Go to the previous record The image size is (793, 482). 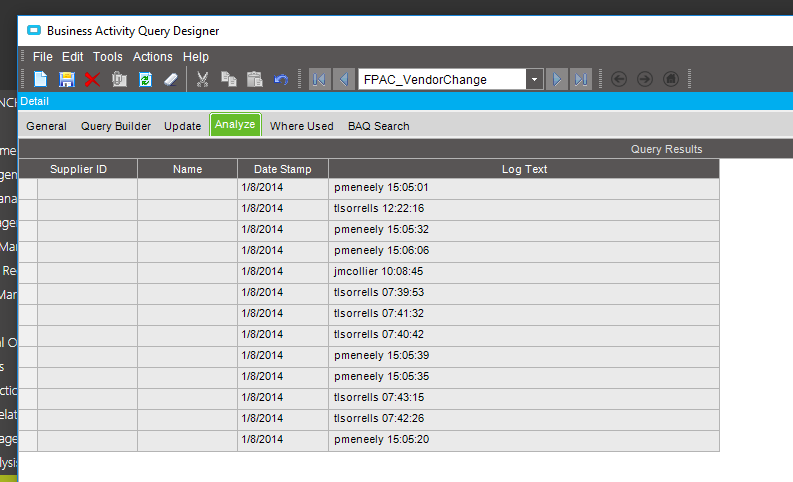344,79
